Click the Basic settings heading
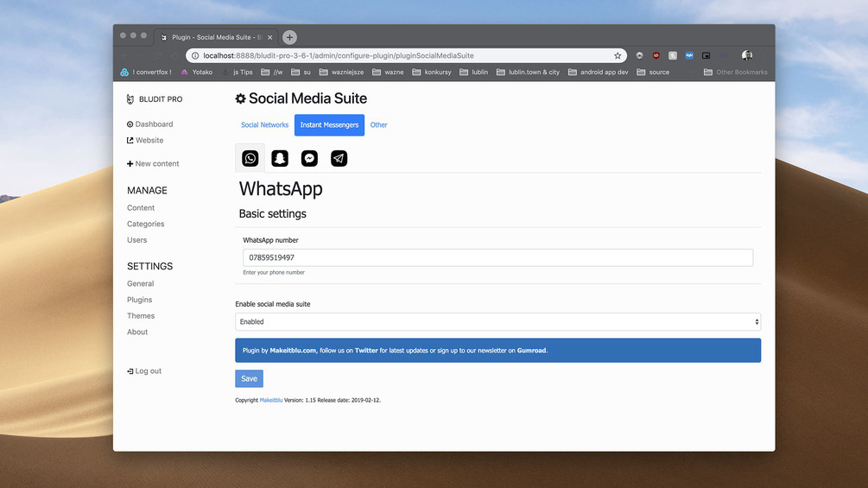868x488 pixels. click(x=272, y=213)
